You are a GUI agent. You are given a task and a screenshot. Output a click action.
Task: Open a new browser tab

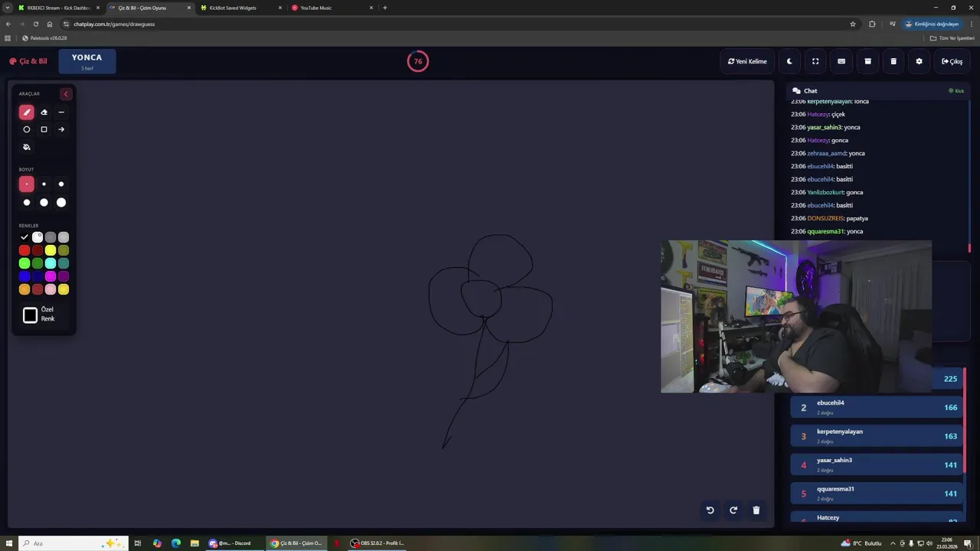point(385,8)
